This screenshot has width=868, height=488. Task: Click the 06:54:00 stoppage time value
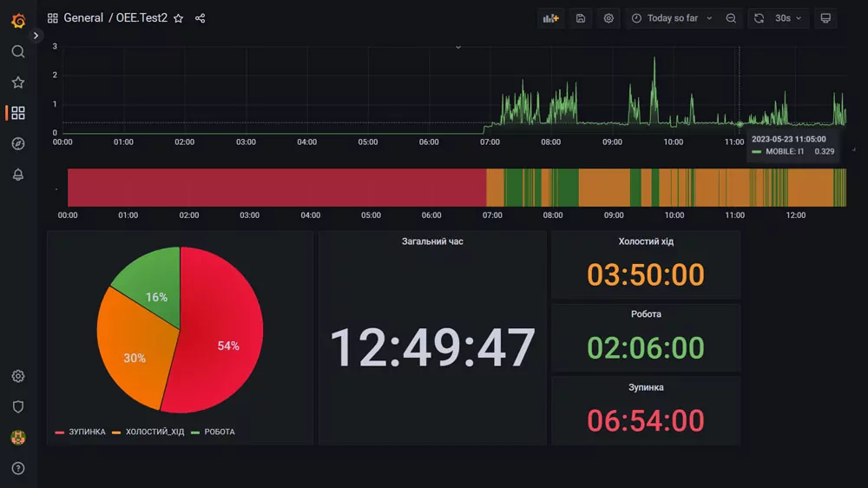click(646, 420)
